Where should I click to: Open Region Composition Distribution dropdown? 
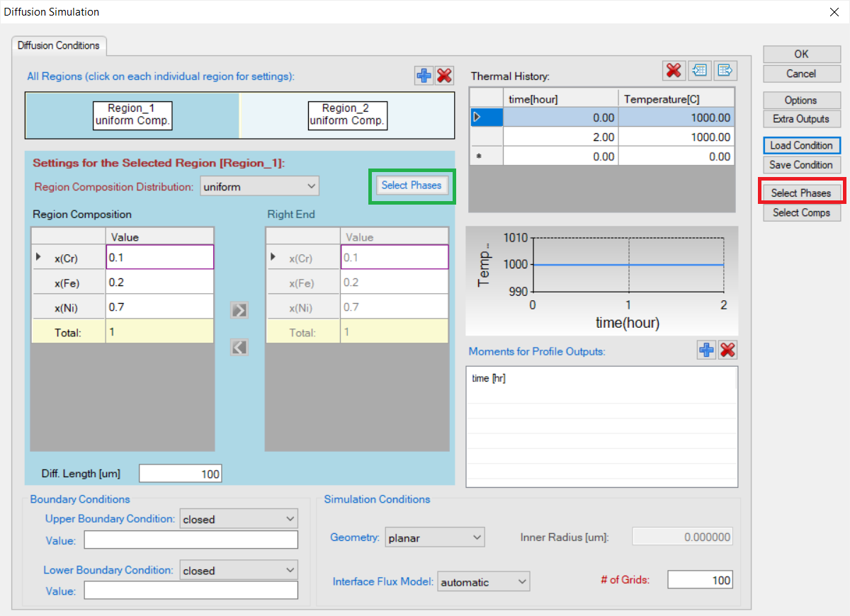[259, 187]
